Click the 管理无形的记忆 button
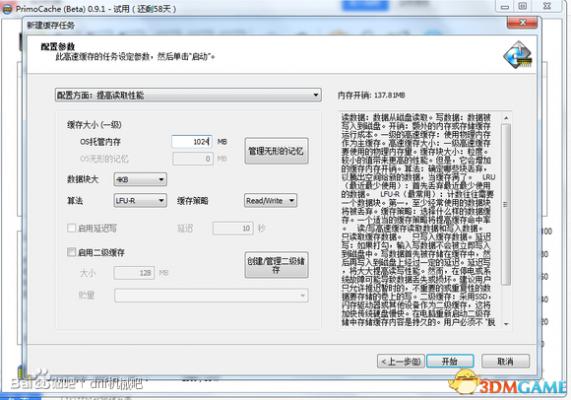The width and height of the screenshot is (571, 400). pos(276,151)
